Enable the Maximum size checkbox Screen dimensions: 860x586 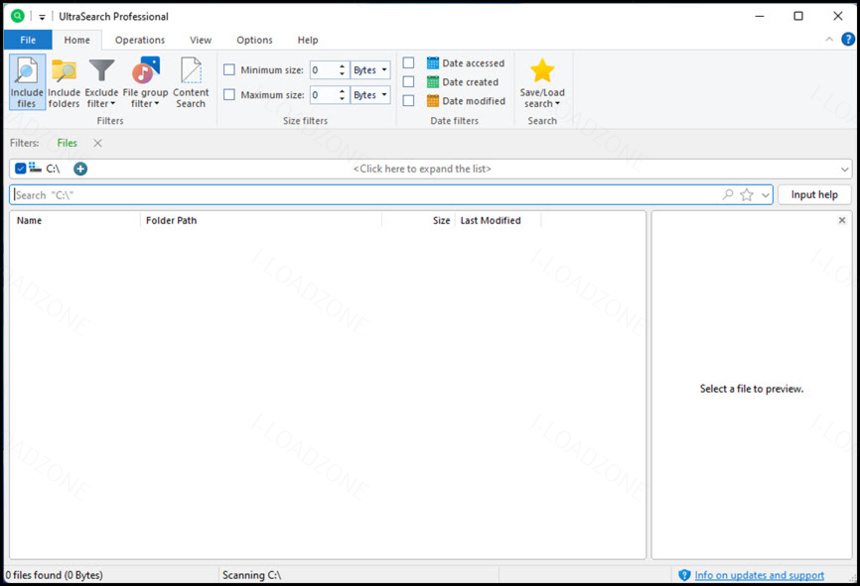point(229,94)
